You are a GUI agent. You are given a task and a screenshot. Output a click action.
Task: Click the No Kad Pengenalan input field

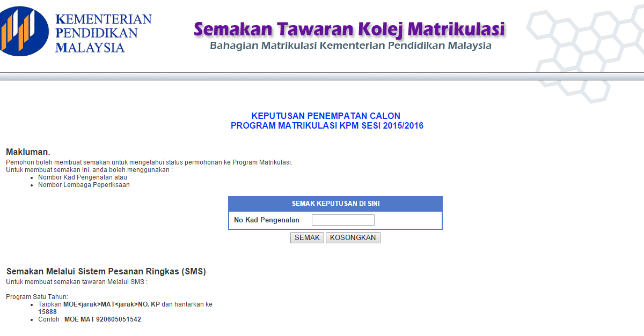tap(343, 220)
